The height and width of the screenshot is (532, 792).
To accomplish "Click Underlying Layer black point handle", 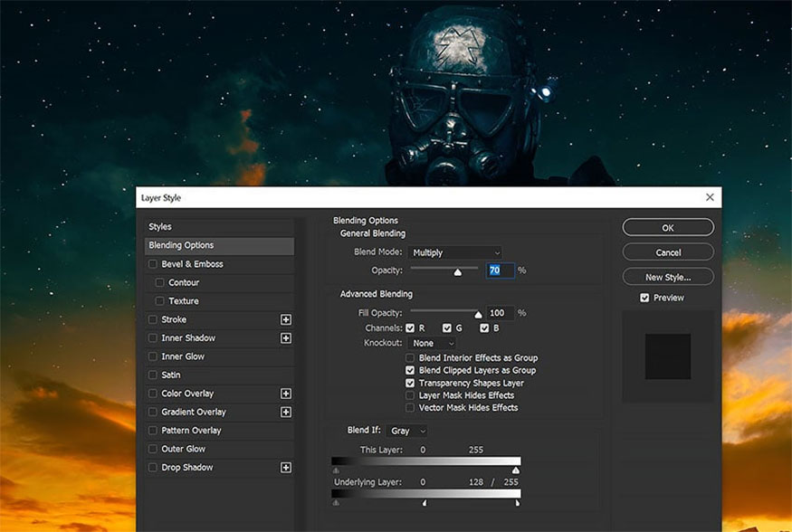I will [x=336, y=503].
